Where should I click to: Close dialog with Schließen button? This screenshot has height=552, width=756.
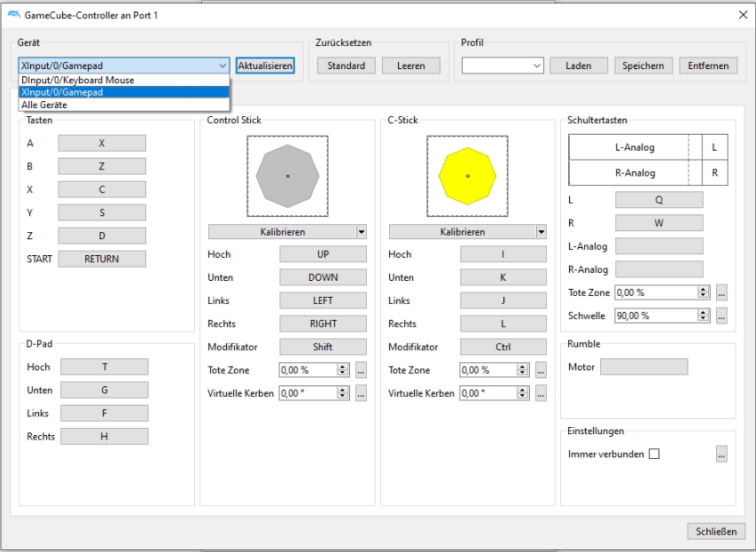[716, 532]
